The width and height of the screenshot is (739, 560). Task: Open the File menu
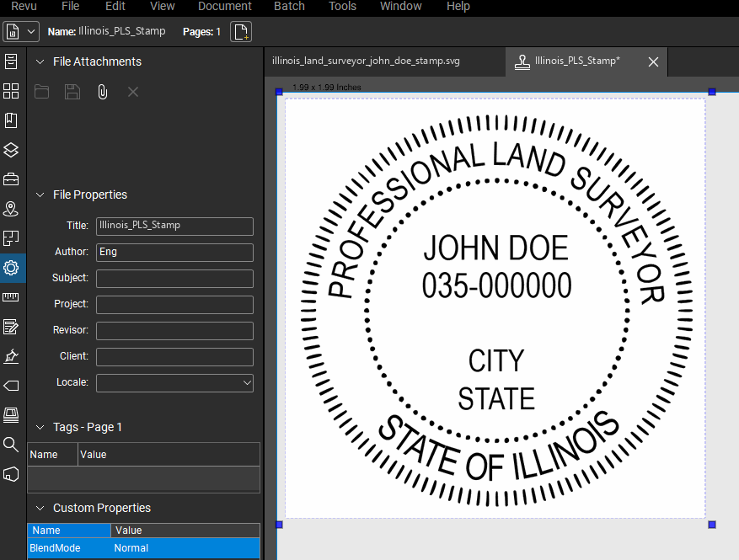[70, 6]
